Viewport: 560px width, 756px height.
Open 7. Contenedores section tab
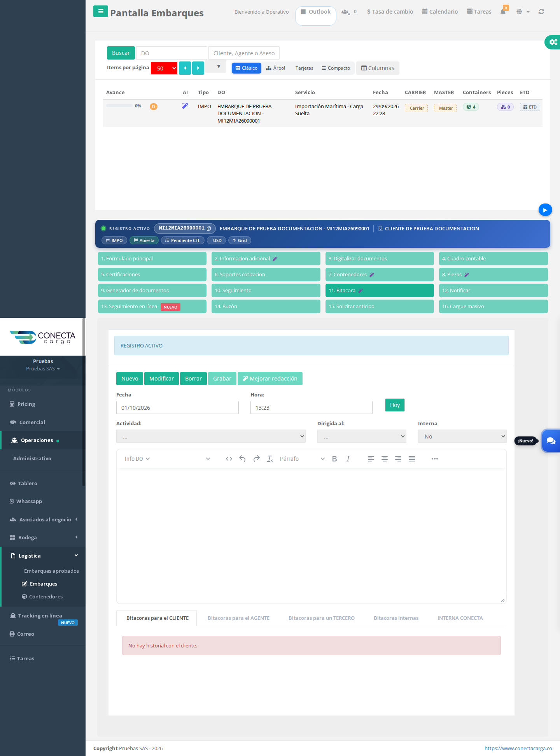point(380,274)
